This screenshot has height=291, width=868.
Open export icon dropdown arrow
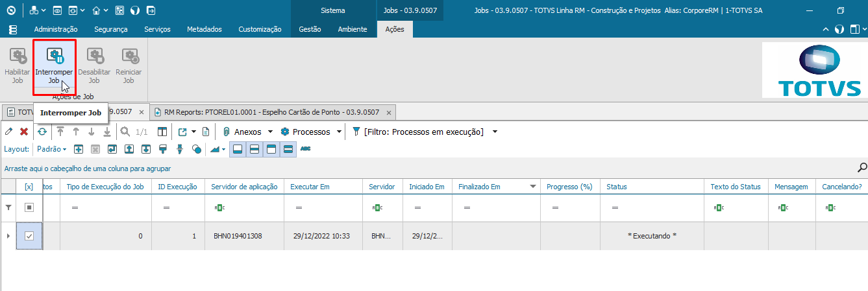click(193, 132)
